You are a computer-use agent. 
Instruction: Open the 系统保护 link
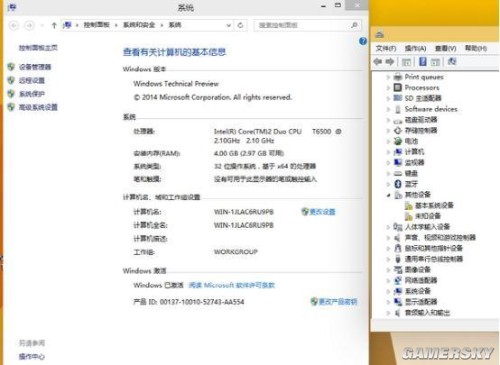(32, 94)
